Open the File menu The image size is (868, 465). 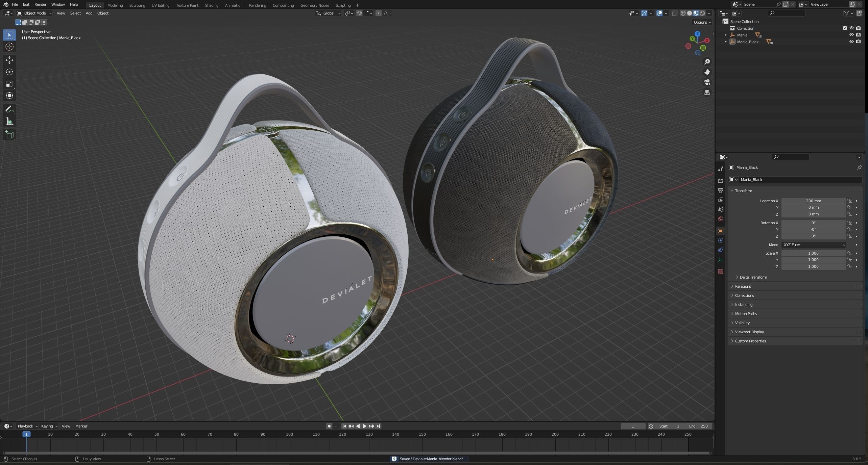click(x=15, y=4)
